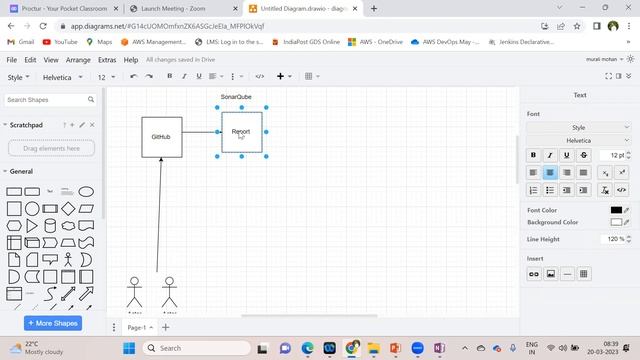Set center alignment in Text panel
This screenshot has height=360, width=640.
[x=550, y=173]
